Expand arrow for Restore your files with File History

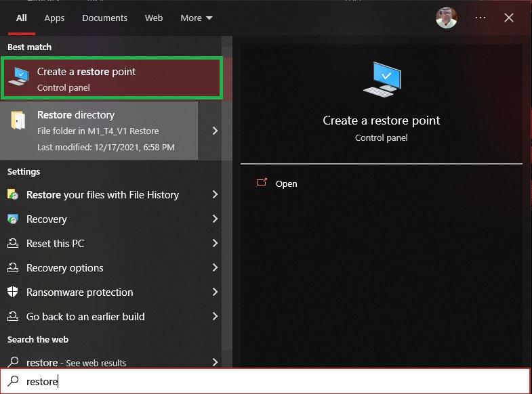215,194
